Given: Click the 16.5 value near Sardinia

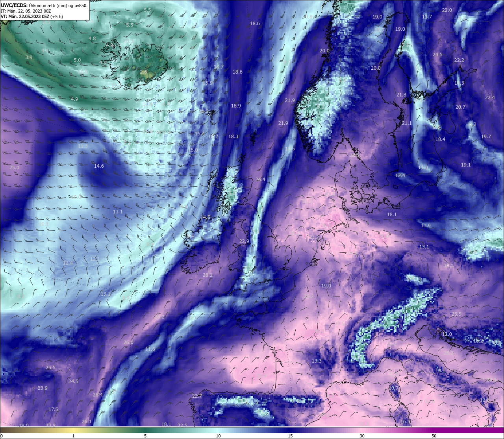Looking at the screenshot, I should pos(405,422).
